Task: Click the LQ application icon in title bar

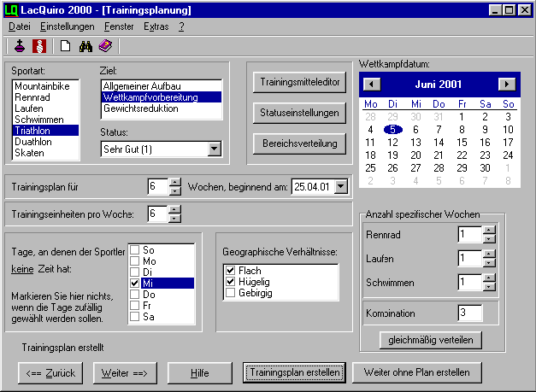Action: pyautogui.click(x=10, y=10)
